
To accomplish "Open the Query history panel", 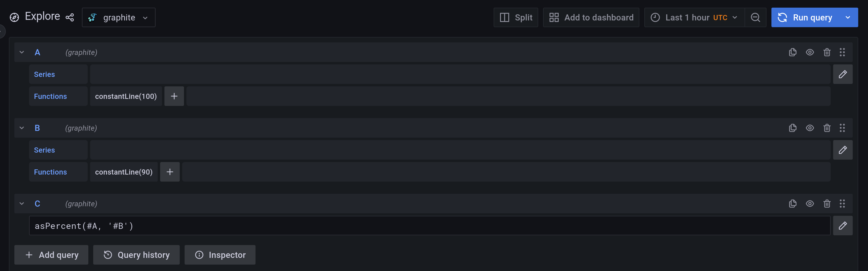I will [136, 255].
